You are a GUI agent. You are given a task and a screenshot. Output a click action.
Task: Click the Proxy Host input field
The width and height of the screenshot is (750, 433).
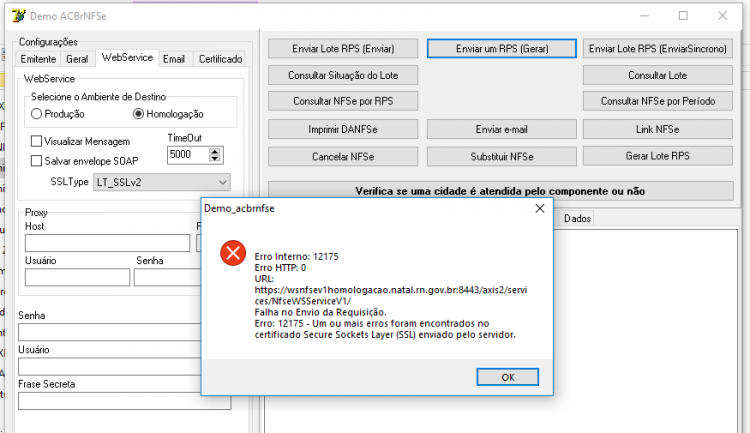pyautogui.click(x=108, y=243)
